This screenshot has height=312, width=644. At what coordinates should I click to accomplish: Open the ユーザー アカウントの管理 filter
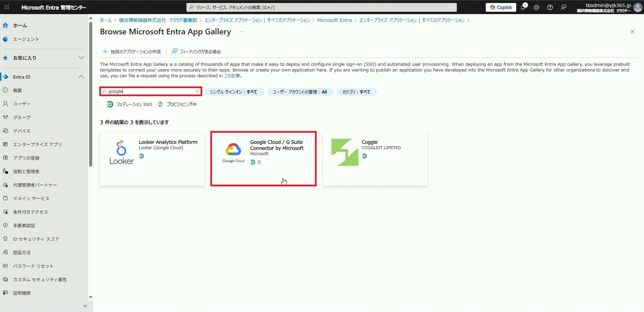click(300, 92)
